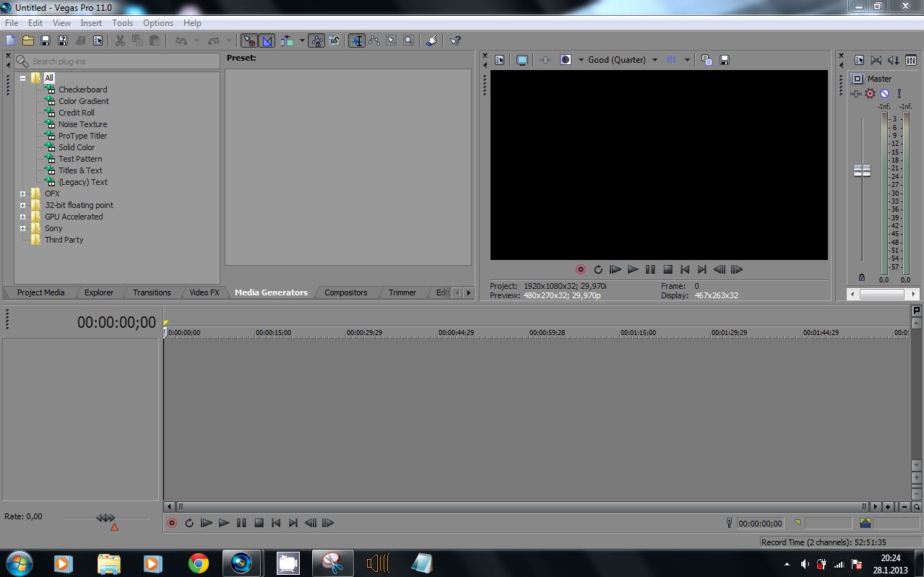924x577 pixels.
Task: Click Record button in preview transport
Action: point(580,269)
